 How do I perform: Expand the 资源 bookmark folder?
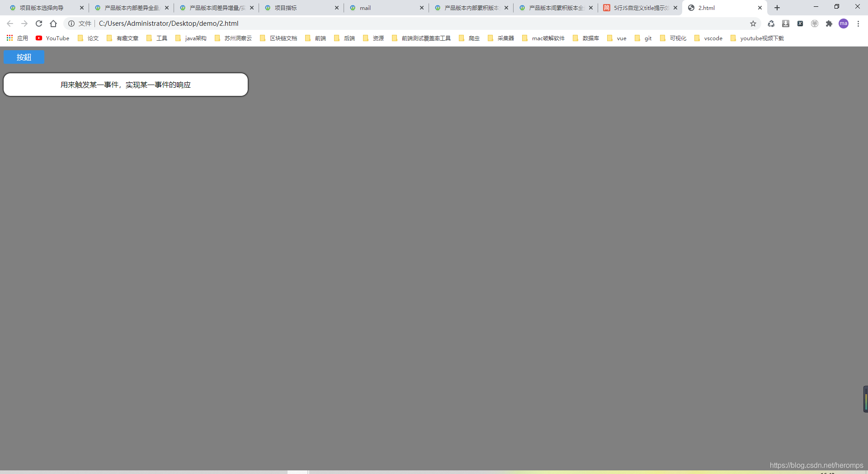373,38
